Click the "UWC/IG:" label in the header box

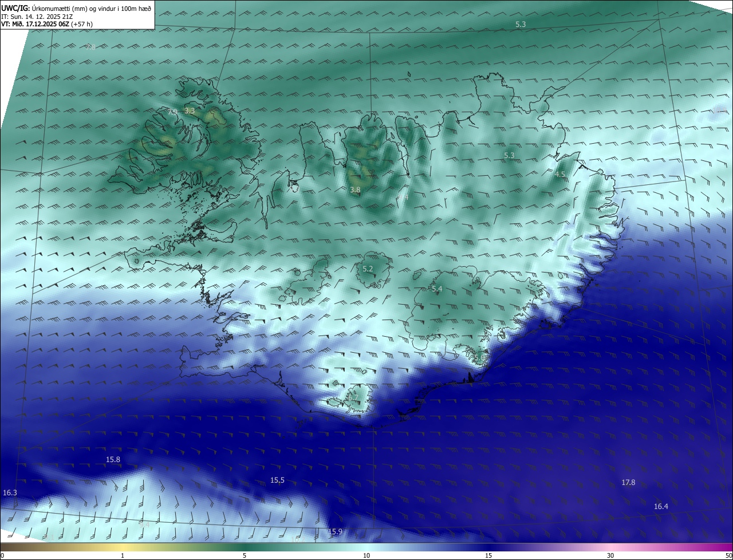15,8
